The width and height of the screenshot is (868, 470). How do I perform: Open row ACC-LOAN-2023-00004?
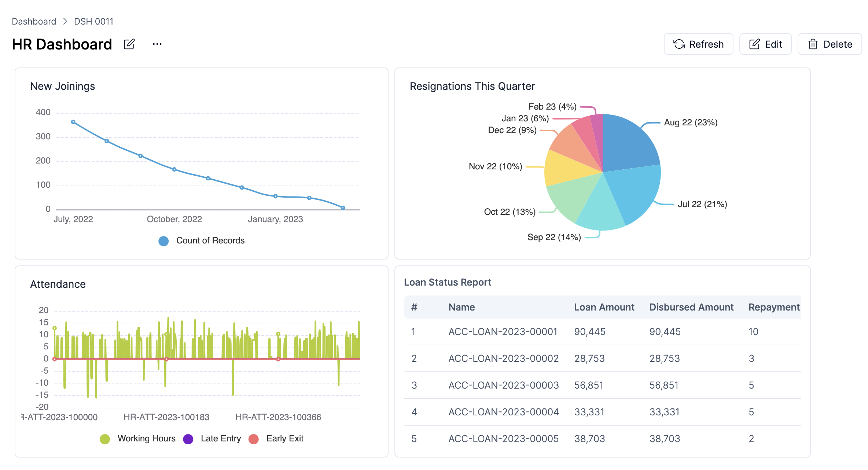pos(503,412)
